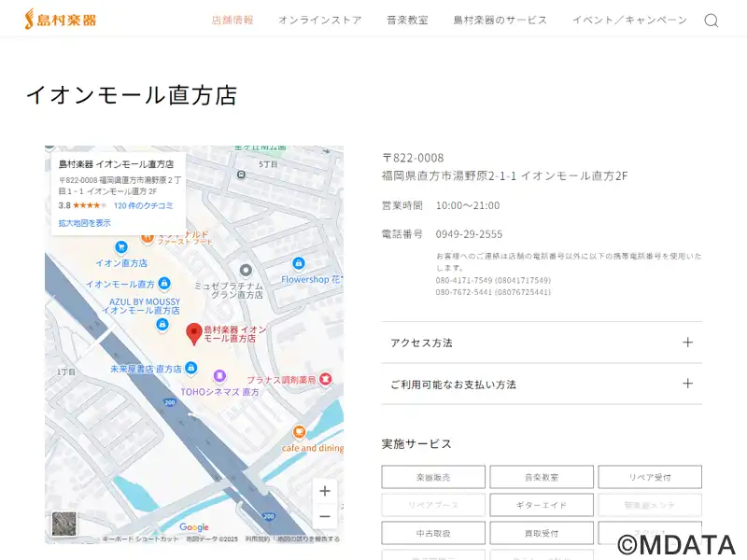Open the 120 件のクチコミ reviews link
The image size is (747, 560).
[x=144, y=205]
